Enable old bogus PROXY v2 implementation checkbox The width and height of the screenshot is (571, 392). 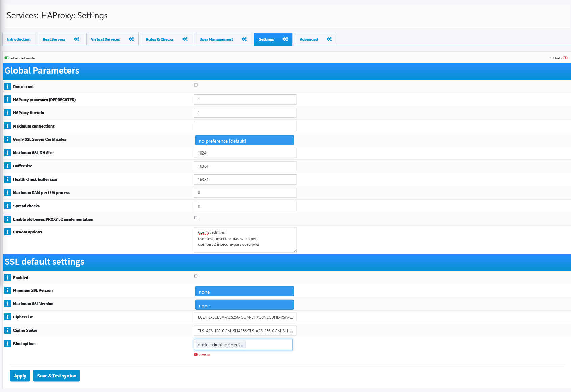coord(196,218)
